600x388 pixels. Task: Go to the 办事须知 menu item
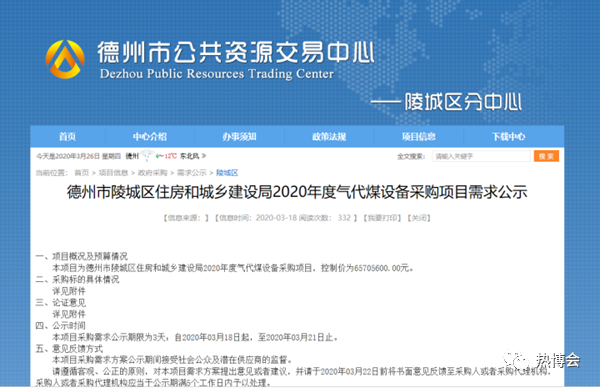click(x=239, y=137)
